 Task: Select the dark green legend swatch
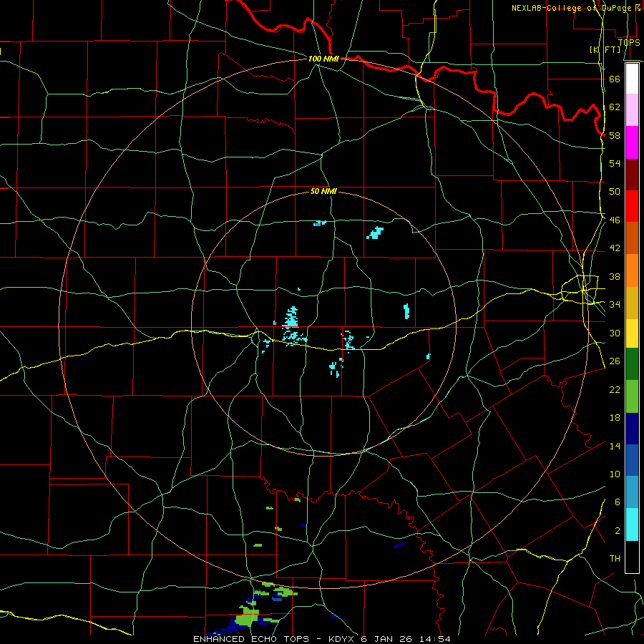tap(632, 364)
